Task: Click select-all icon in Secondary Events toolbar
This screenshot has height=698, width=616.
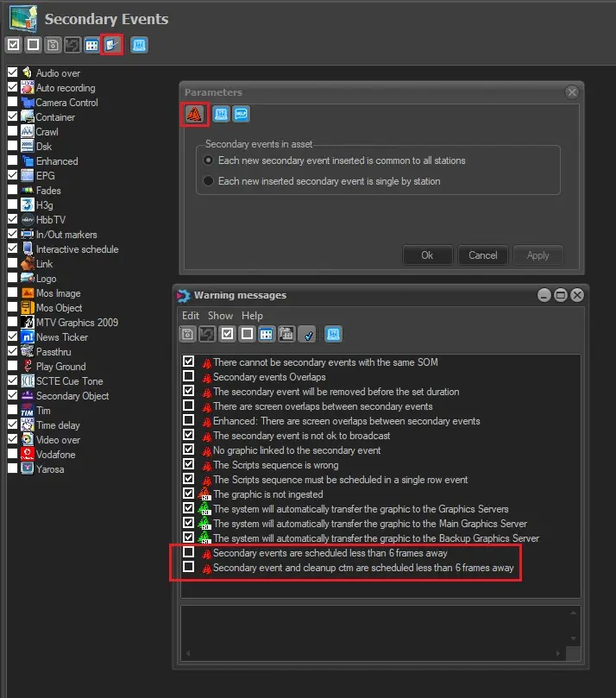Action: click(13, 45)
